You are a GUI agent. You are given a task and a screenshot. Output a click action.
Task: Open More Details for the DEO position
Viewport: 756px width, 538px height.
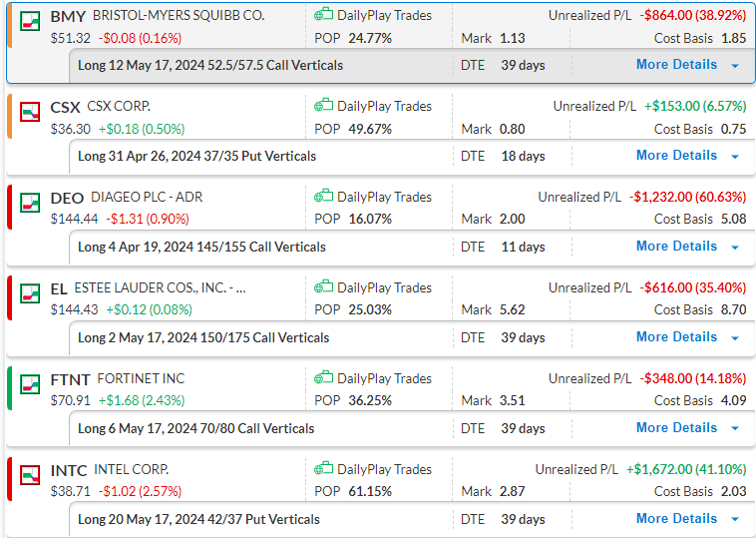(x=676, y=247)
